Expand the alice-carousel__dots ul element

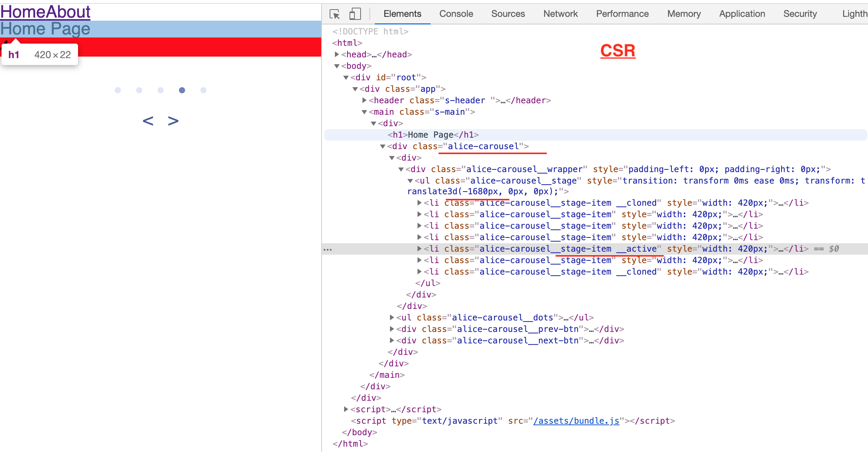click(392, 317)
